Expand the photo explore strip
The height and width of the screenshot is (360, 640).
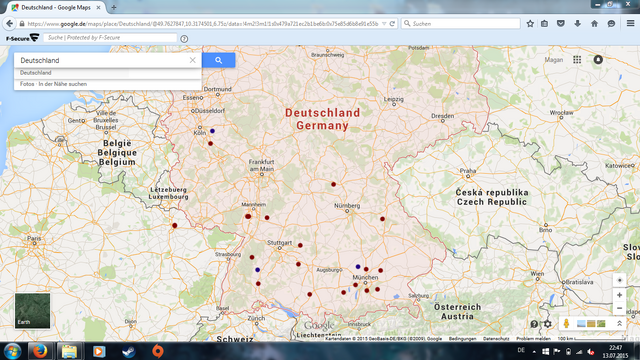619,323
